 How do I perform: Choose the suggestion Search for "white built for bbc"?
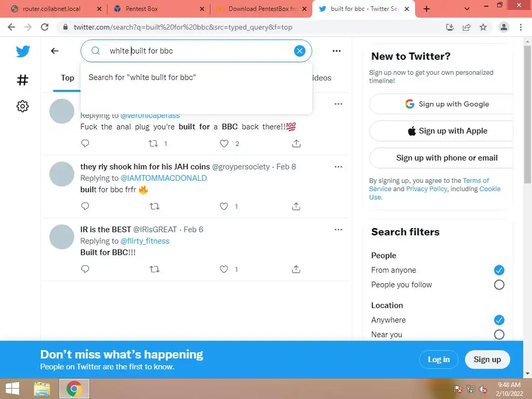pos(196,77)
